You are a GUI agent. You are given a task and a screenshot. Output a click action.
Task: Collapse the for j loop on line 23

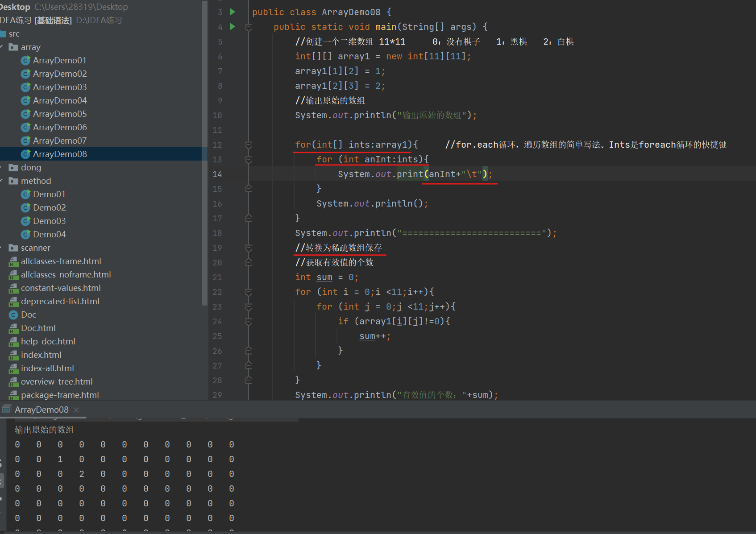(249, 307)
